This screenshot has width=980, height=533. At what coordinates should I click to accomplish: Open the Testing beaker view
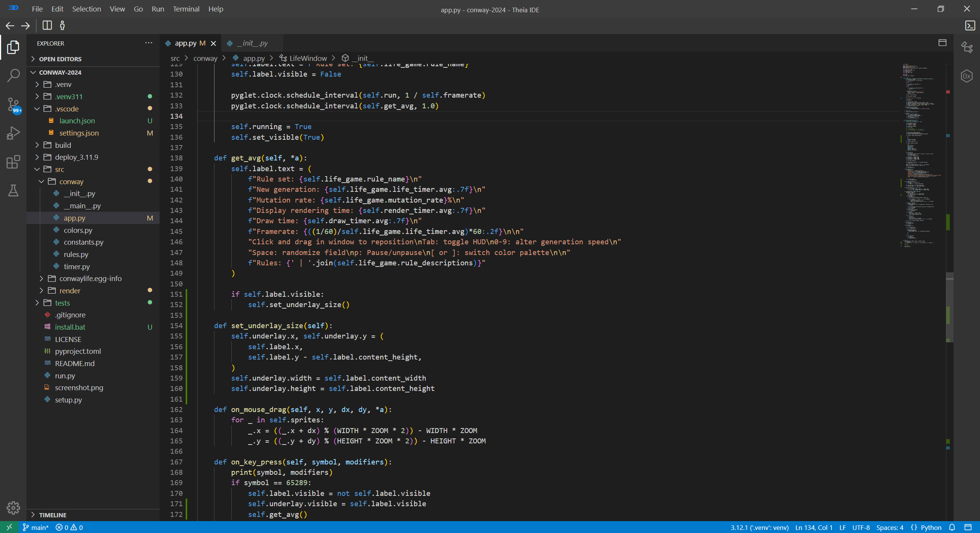13,191
